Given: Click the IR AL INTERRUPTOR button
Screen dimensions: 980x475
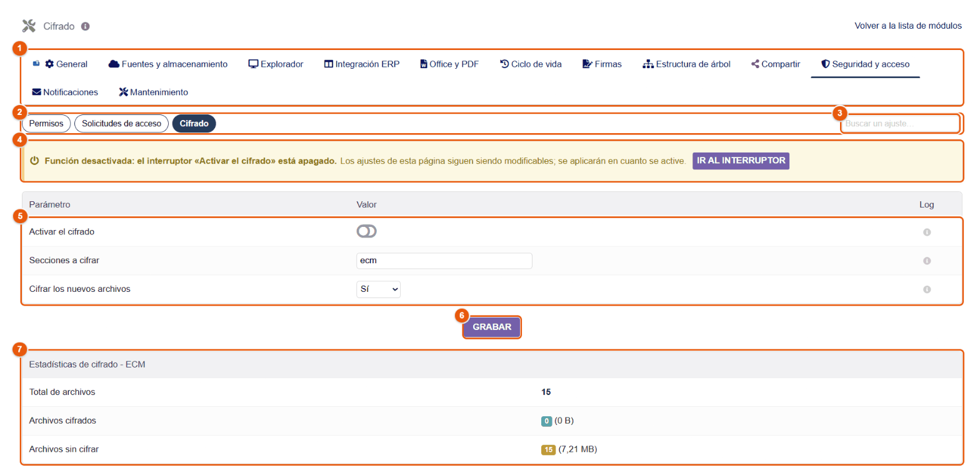Looking at the screenshot, I should coord(741,161).
